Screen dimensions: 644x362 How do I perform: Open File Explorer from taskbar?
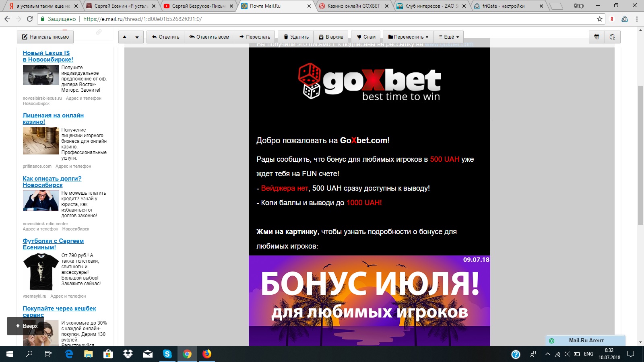89,354
